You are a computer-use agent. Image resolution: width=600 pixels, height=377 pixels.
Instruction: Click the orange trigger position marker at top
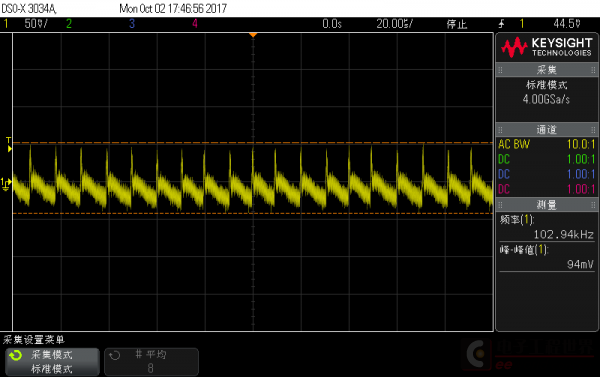tap(253, 35)
